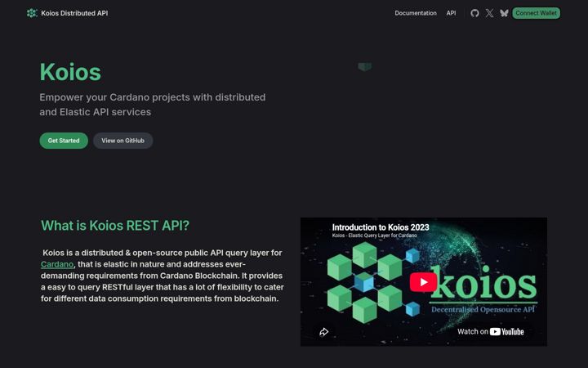This screenshot has height=368, width=588.
Task: Open the Bluesky butterfly icon link
Action: 504,13
